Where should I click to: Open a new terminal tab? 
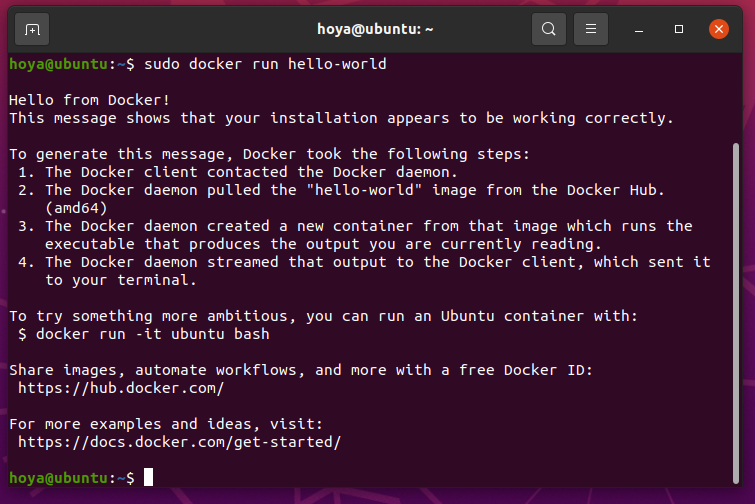pyautogui.click(x=32, y=29)
